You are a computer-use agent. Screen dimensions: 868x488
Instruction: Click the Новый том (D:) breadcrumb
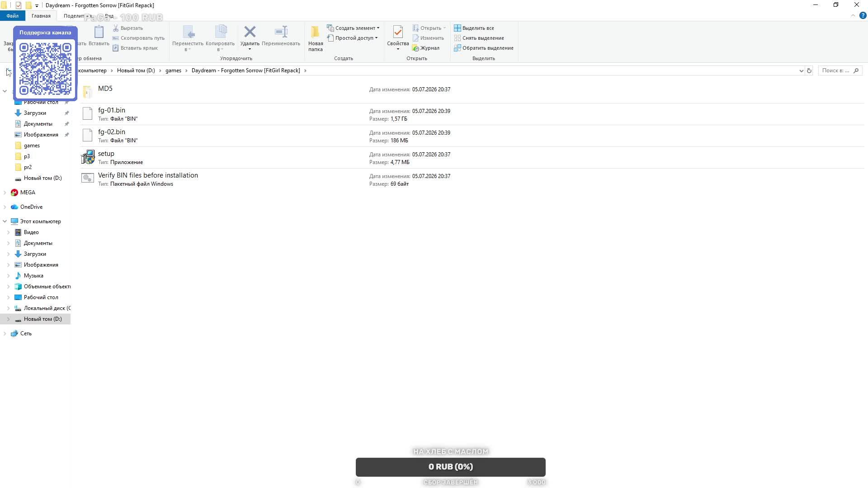136,70
